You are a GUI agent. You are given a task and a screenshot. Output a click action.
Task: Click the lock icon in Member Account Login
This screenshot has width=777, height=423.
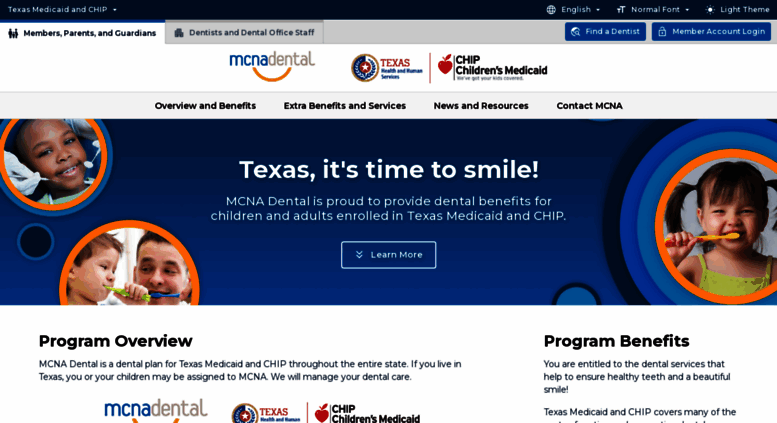pos(662,32)
